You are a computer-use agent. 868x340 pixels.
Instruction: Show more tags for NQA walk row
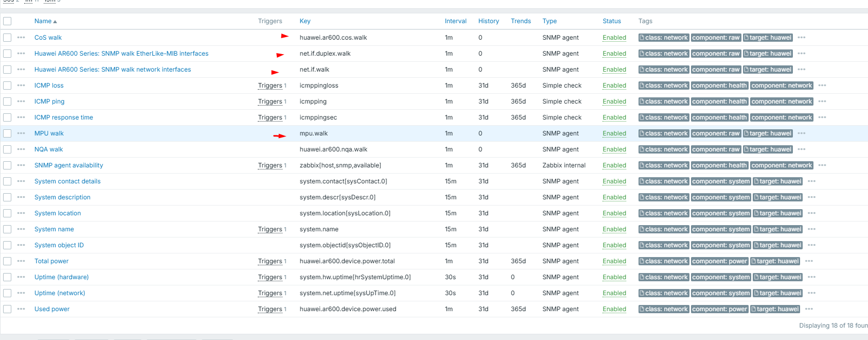pyautogui.click(x=801, y=149)
